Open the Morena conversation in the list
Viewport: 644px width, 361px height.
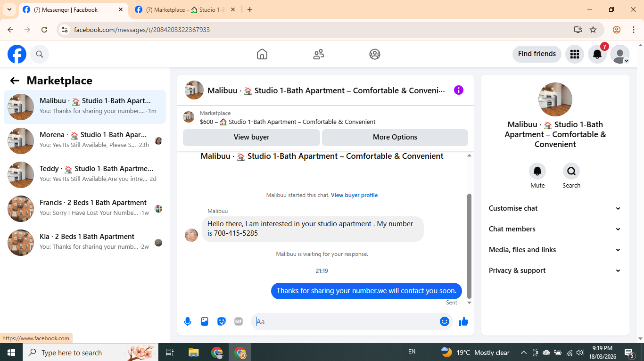(x=85, y=141)
